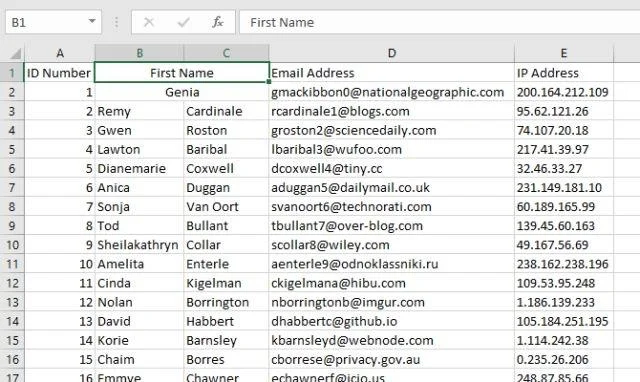
Task: Select the email dhabbertc@github.io
Action: pos(392,321)
